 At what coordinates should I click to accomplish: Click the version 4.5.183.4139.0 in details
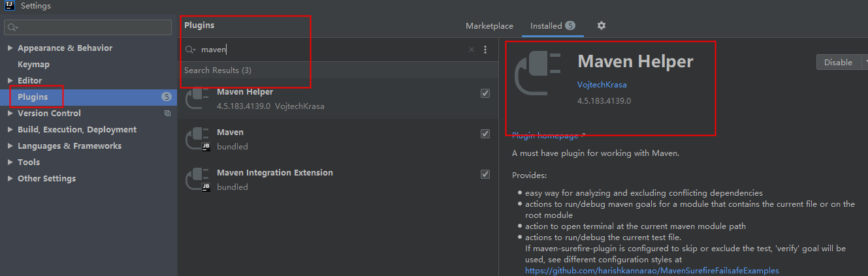(604, 101)
